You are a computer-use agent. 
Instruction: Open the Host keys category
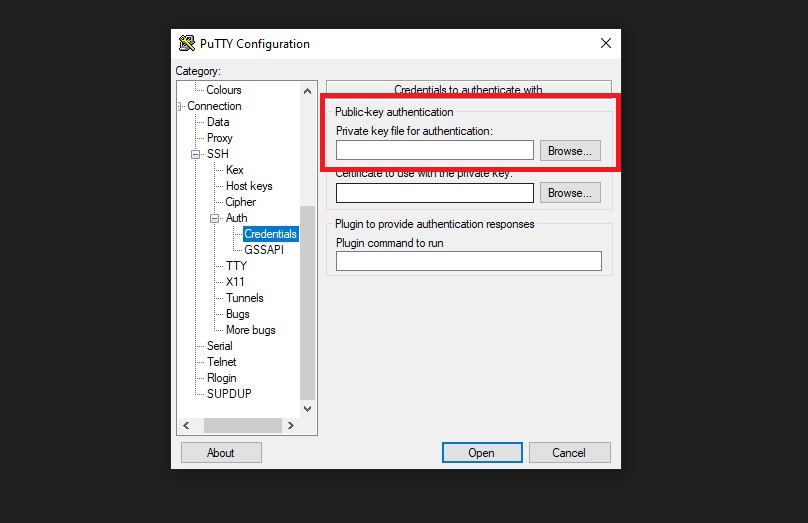[x=248, y=186]
